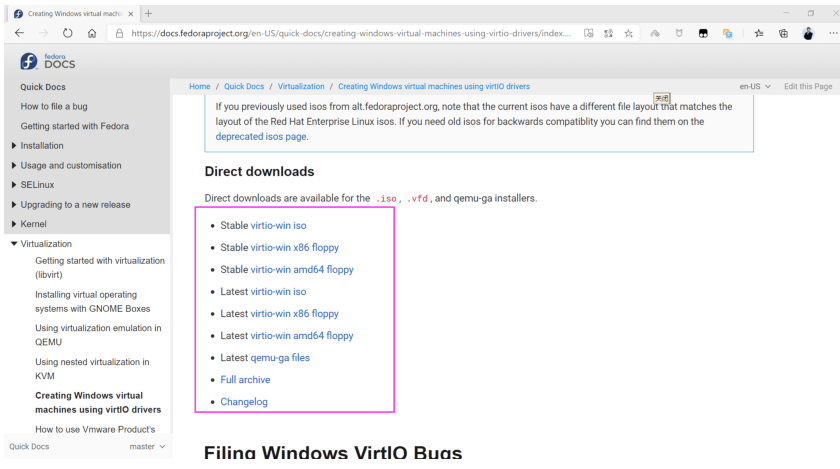Download Stable virtio-win amd64 floppy
The image size is (840, 469).
[x=302, y=270]
